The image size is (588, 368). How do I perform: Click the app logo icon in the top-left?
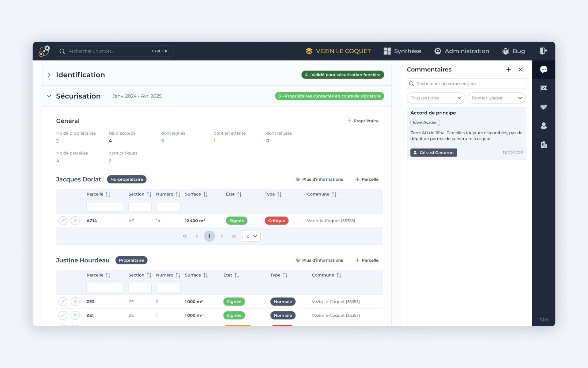pyautogui.click(x=44, y=51)
